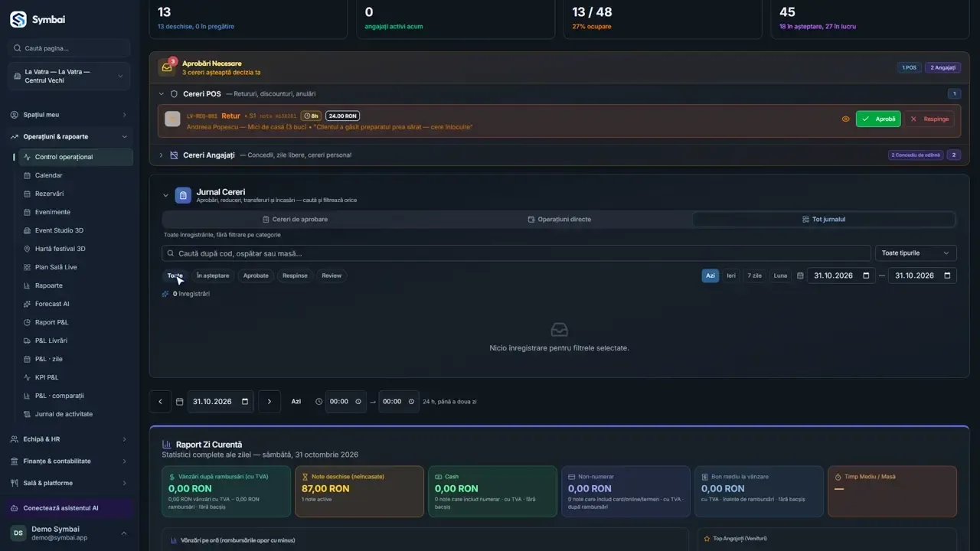Go to previous day arrow
The height and width of the screenshot is (551, 980).
(x=160, y=402)
